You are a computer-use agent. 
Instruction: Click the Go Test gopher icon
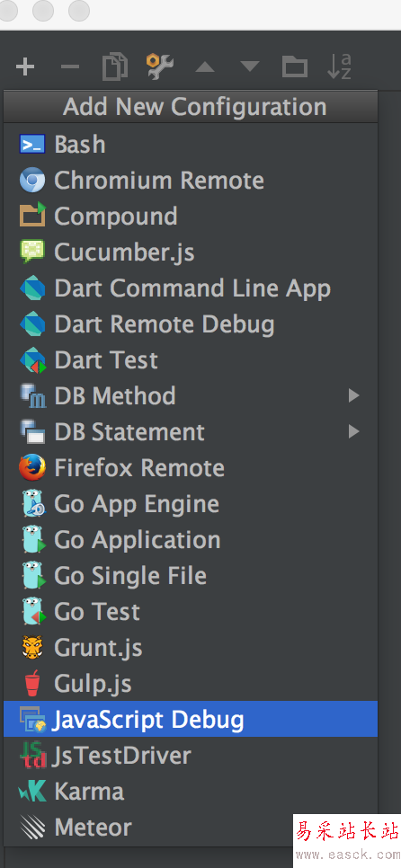coord(32,612)
